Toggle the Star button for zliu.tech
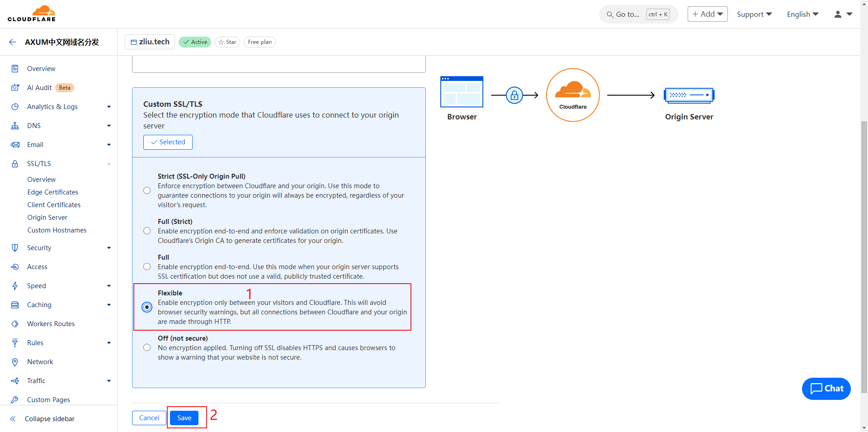The image size is (868, 432). [x=227, y=42]
